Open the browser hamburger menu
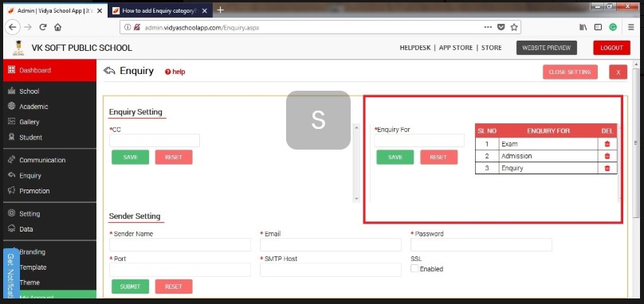Screen dimensions: 644x304 (631, 27)
